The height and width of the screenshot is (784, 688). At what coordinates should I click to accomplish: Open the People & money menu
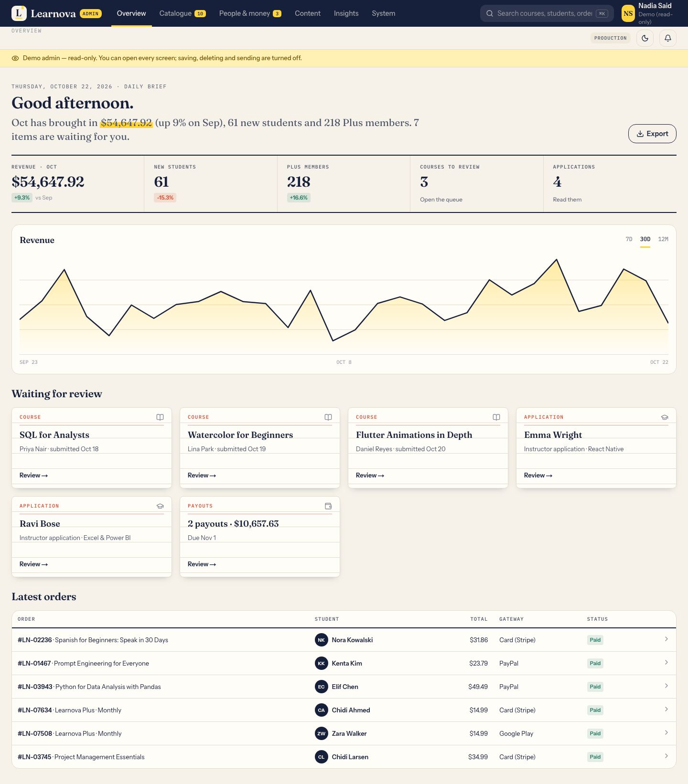[x=250, y=13]
